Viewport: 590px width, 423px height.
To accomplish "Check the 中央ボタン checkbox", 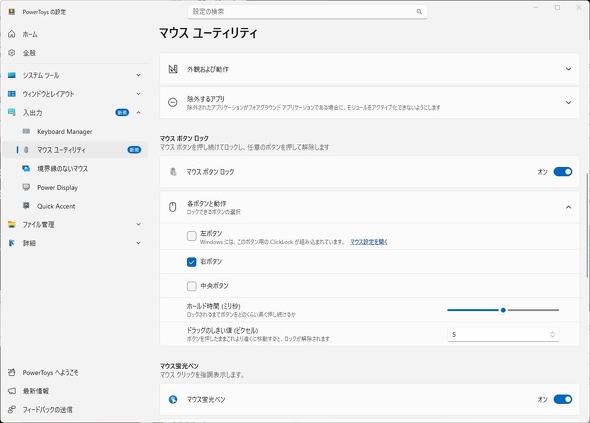I will tap(192, 286).
